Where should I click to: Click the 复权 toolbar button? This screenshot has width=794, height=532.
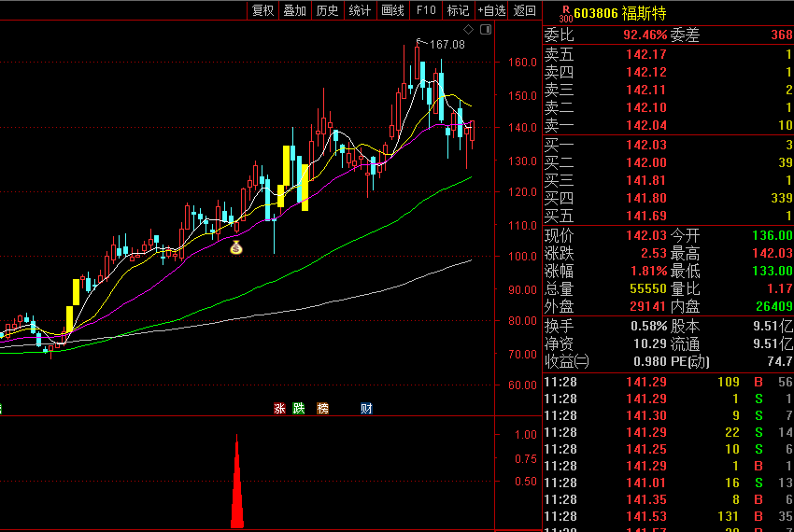[x=262, y=10]
